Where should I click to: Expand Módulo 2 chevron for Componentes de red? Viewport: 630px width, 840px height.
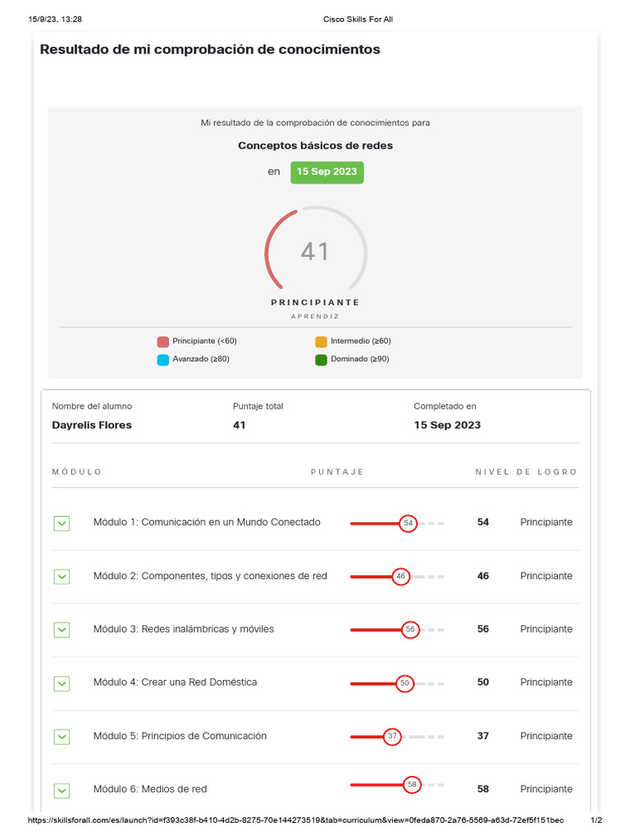click(62, 577)
